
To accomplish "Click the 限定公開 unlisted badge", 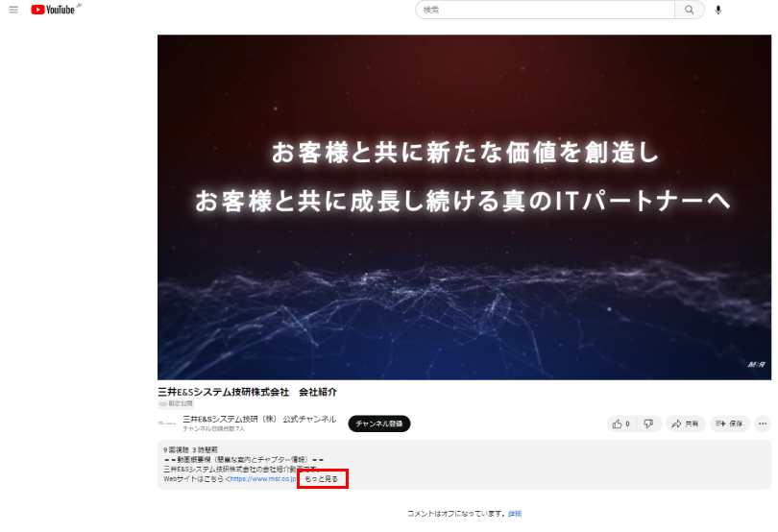I will click(176, 403).
